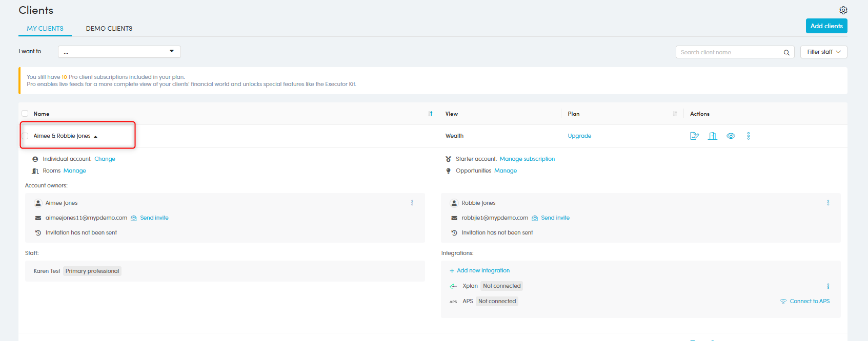
Task: Click the Add clients button
Action: 826,26
